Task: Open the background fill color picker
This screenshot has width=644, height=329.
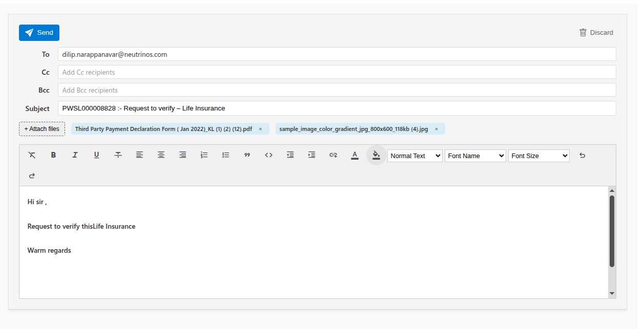Action: pyautogui.click(x=376, y=155)
